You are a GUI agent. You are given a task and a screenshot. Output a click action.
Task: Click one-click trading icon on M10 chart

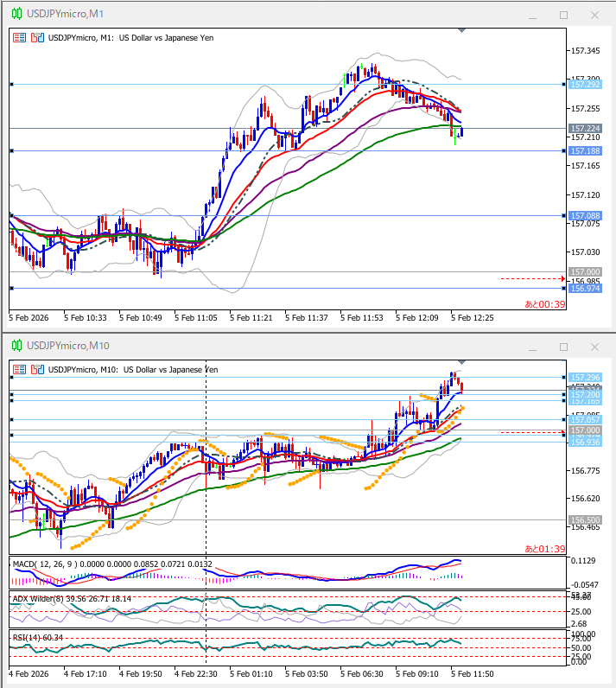click(x=19, y=369)
